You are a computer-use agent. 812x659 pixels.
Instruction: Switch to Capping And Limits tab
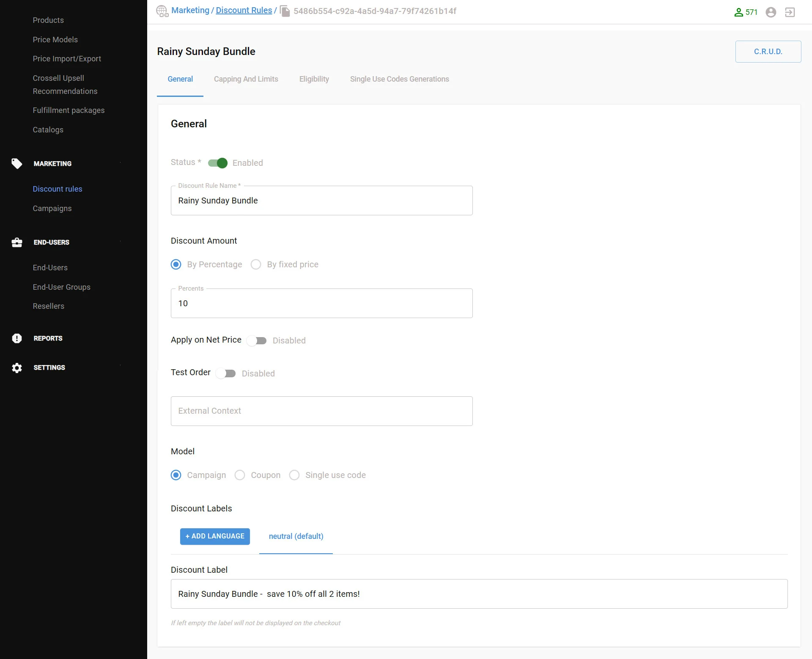tap(246, 79)
